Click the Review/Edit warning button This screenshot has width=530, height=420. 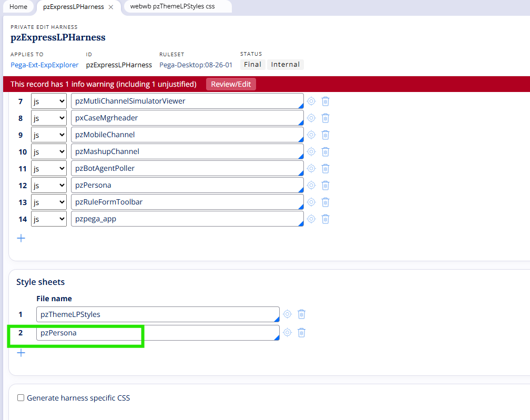coord(231,84)
